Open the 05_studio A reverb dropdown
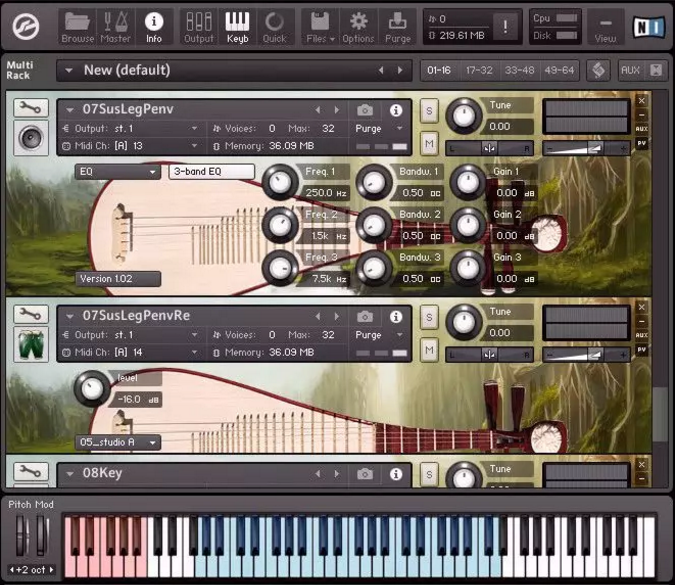Screen dimensions: 675x585 coord(118,442)
